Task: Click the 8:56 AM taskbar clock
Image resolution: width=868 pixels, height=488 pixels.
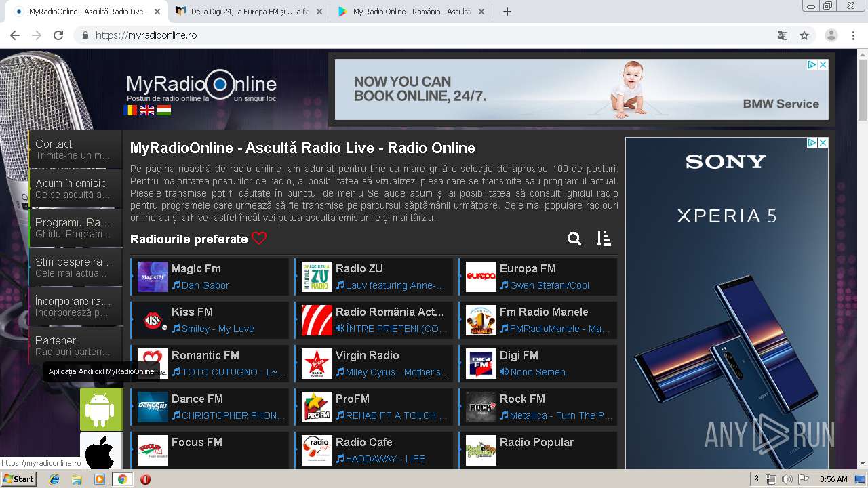Action: point(833,479)
